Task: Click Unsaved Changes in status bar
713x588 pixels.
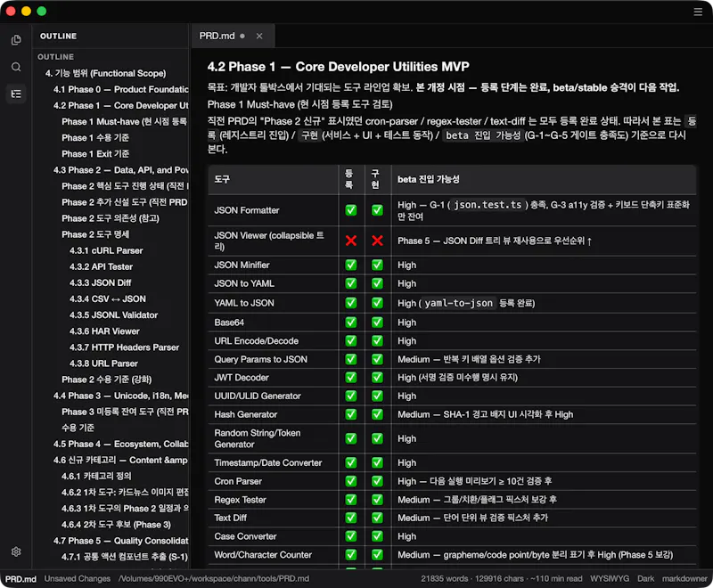Action: pyautogui.click(x=78, y=578)
